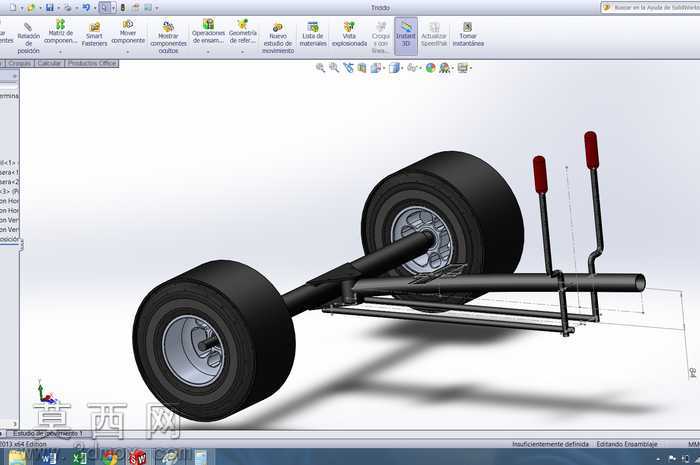Open Chrome from the Windows taskbar
The width and height of the screenshot is (700, 465).
click(x=109, y=457)
